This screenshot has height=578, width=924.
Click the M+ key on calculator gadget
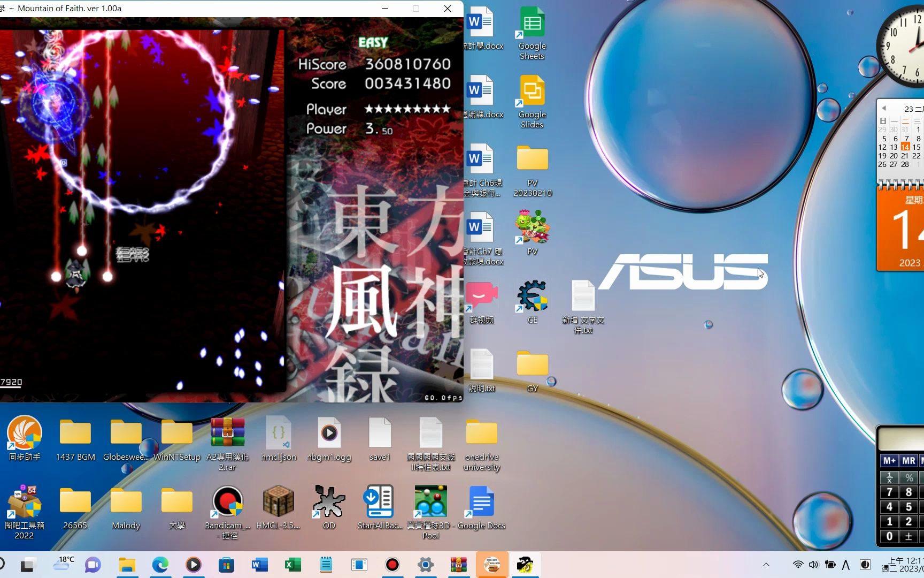coord(889,461)
